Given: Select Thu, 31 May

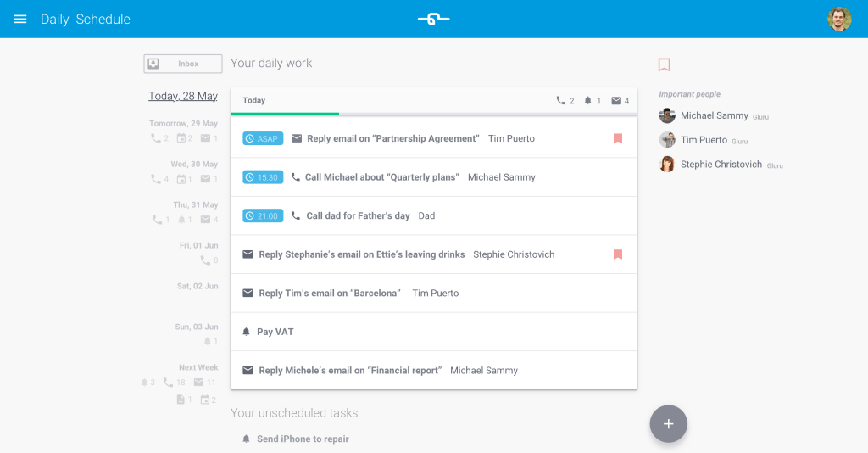Looking at the screenshot, I should pos(196,205).
